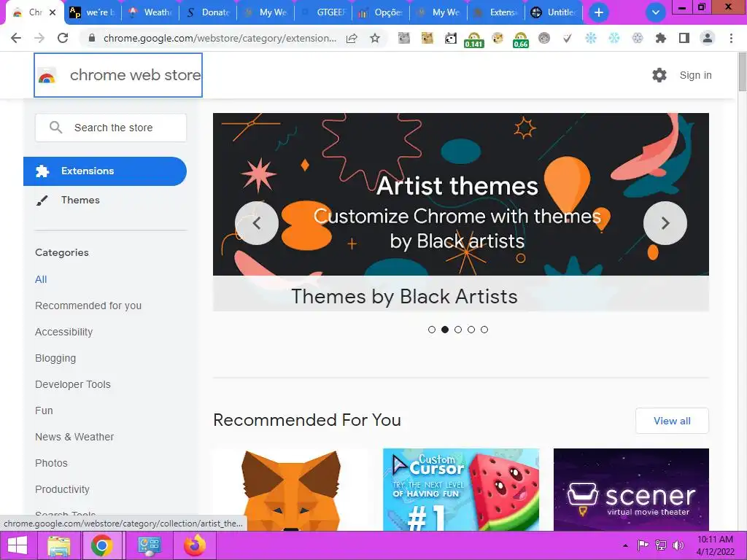
Task: Switch to the Extensi tab
Action: tap(496, 12)
